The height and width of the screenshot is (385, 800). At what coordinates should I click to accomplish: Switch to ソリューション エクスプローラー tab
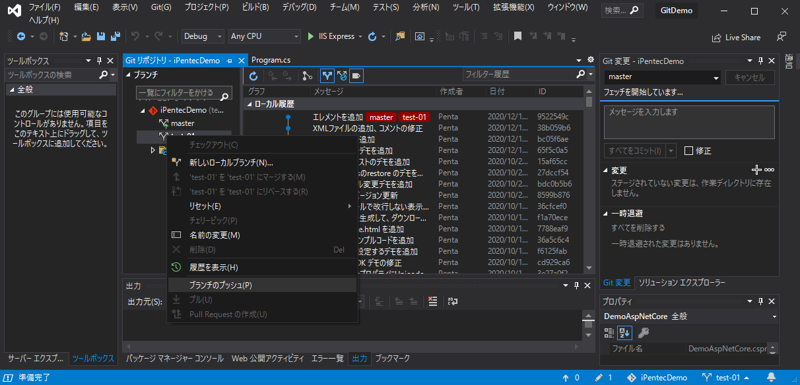(682, 283)
